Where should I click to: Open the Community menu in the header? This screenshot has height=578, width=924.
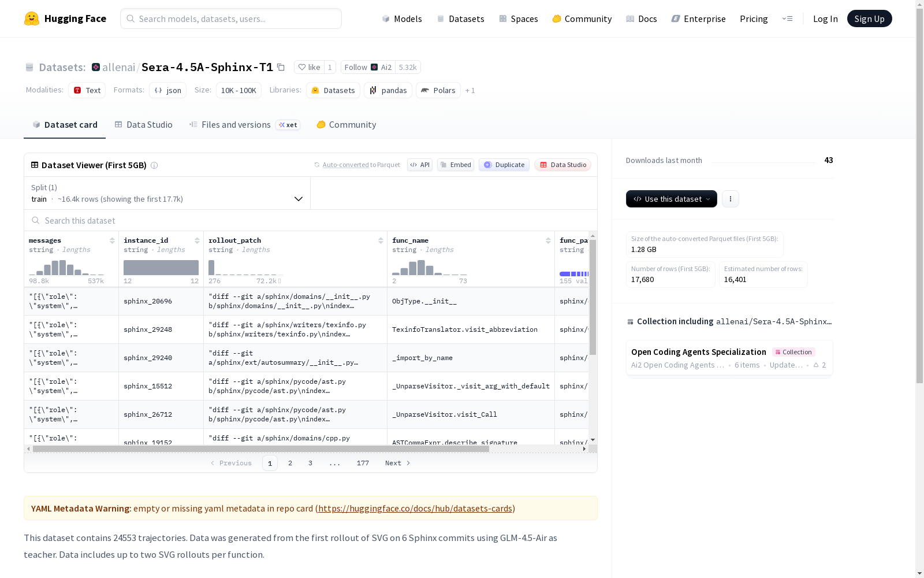tap(582, 18)
